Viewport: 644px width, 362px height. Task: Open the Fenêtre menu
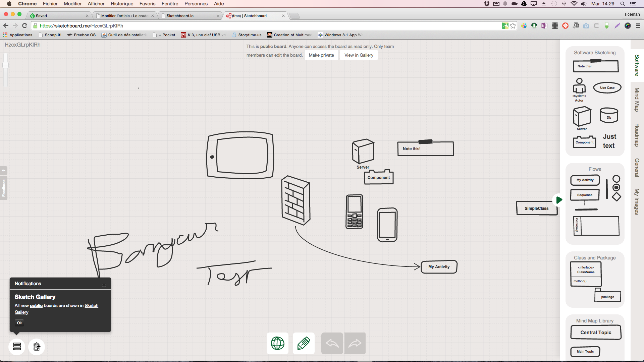170,4
